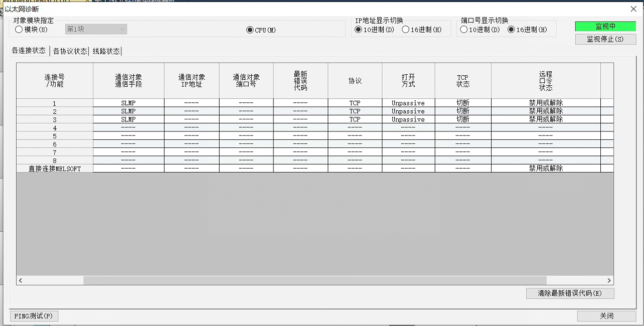Click the 监视停止(S) button
This screenshot has height=326, width=644.
(605, 39)
